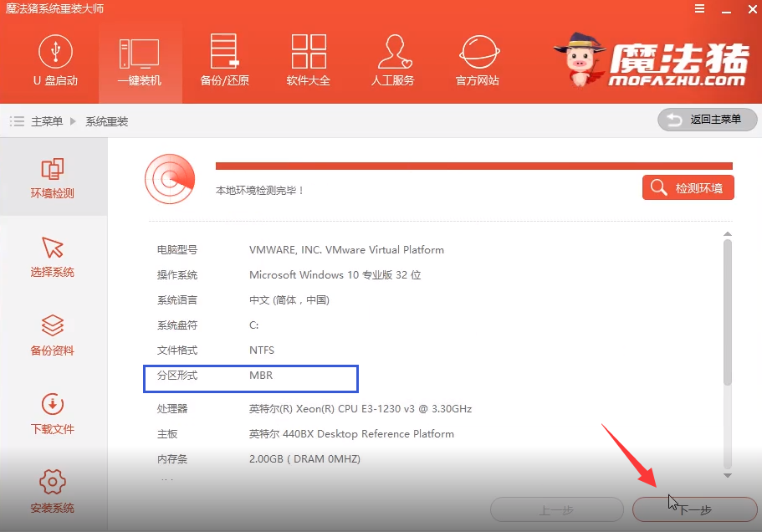Select the 选择系统 sidebar step
The width and height of the screenshot is (762, 532).
pos(53,256)
